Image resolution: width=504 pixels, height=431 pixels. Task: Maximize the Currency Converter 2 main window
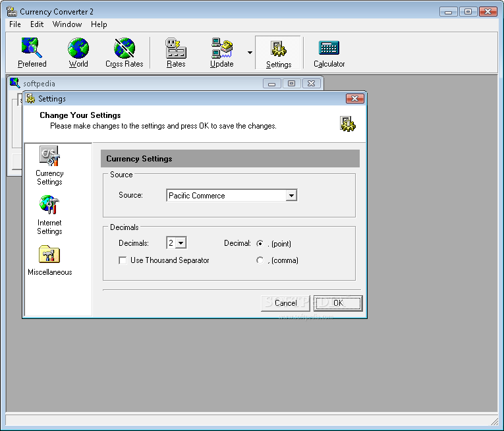(468, 12)
